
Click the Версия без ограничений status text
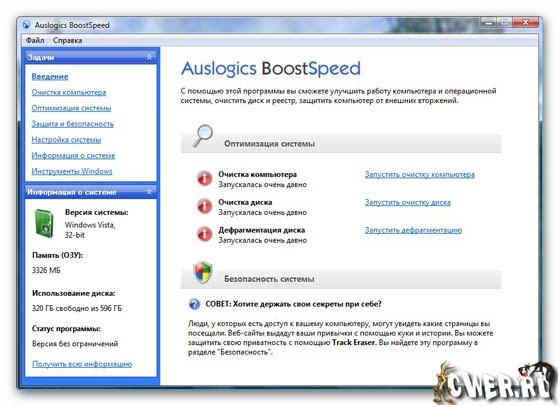point(75,344)
